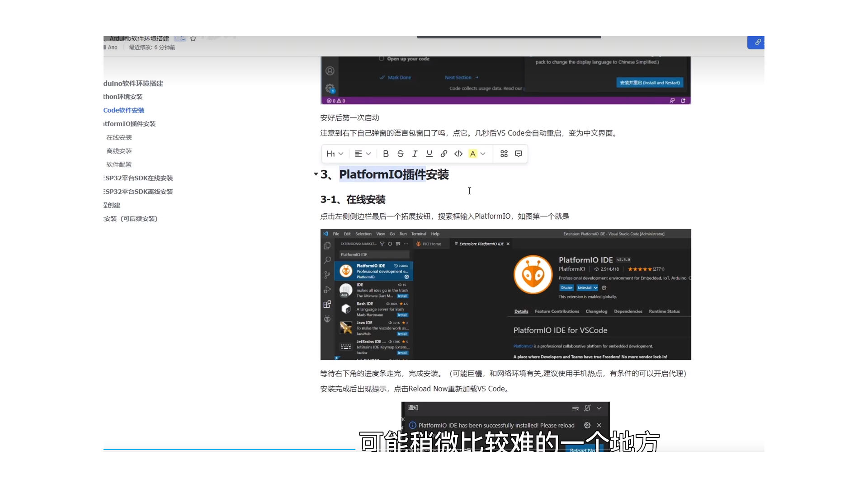The height and width of the screenshot is (488, 868).
Task: Click the 'PlatformIO IDE' extension search field
Action: coord(374,254)
